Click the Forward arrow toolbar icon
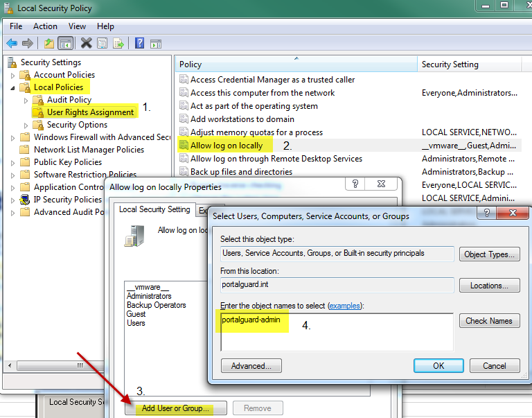This screenshot has width=532, height=418. pos(28,44)
